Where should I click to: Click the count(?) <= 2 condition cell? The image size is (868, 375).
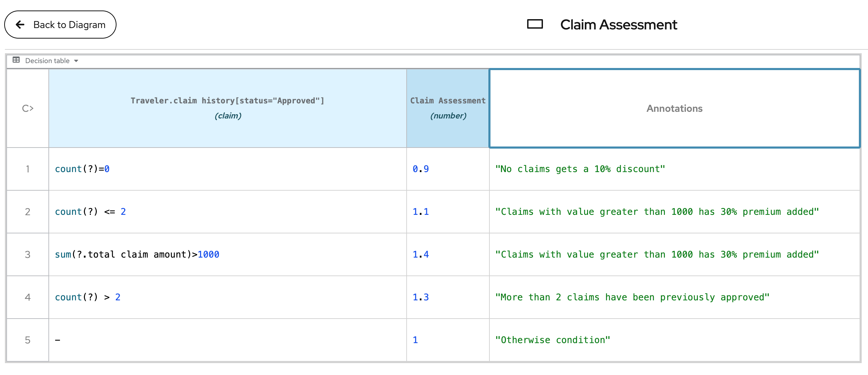(228, 212)
